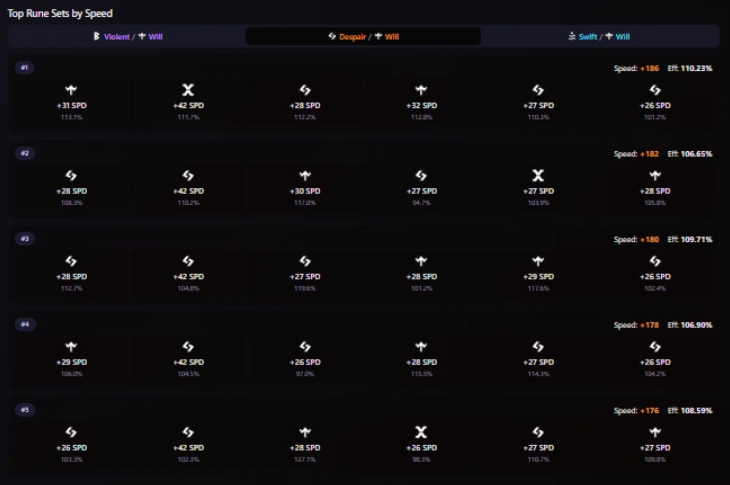Screen dimensions: 730x485
Task: Click the '+29 SPD' text in set #3
Action: [538, 277]
